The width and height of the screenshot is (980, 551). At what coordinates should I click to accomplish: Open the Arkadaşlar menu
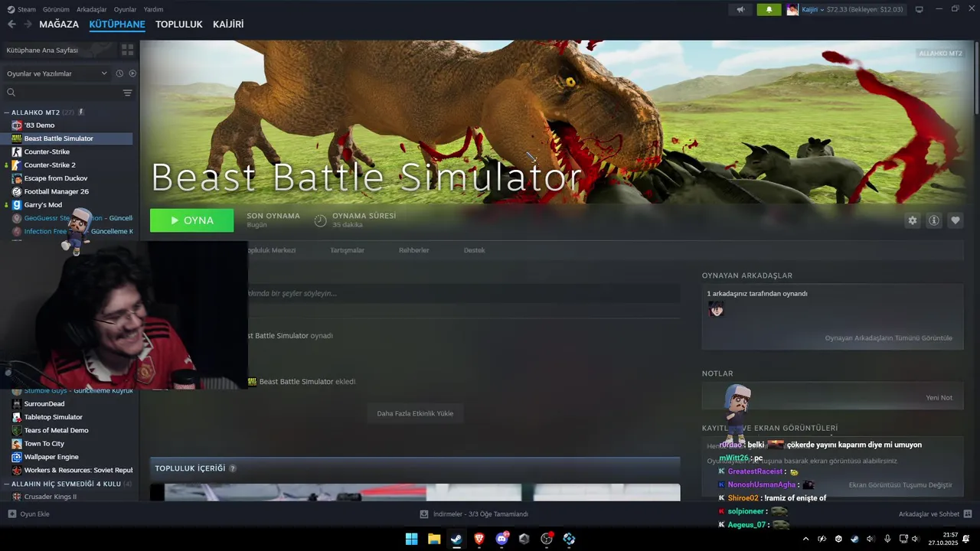(92, 9)
